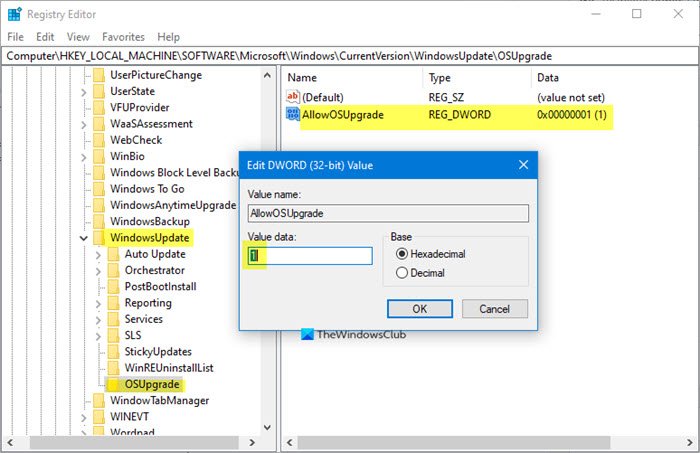Click the Services folder icon
Screen dimensions: 700x453
113,319
